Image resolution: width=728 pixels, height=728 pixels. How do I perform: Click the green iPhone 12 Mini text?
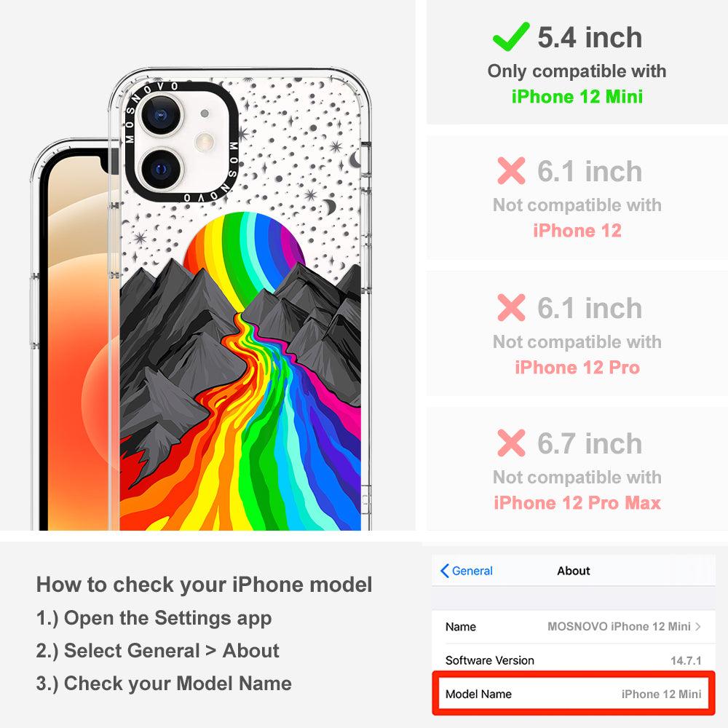click(x=577, y=97)
